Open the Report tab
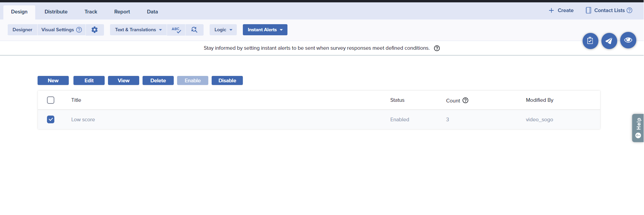644x215 pixels. [122, 12]
